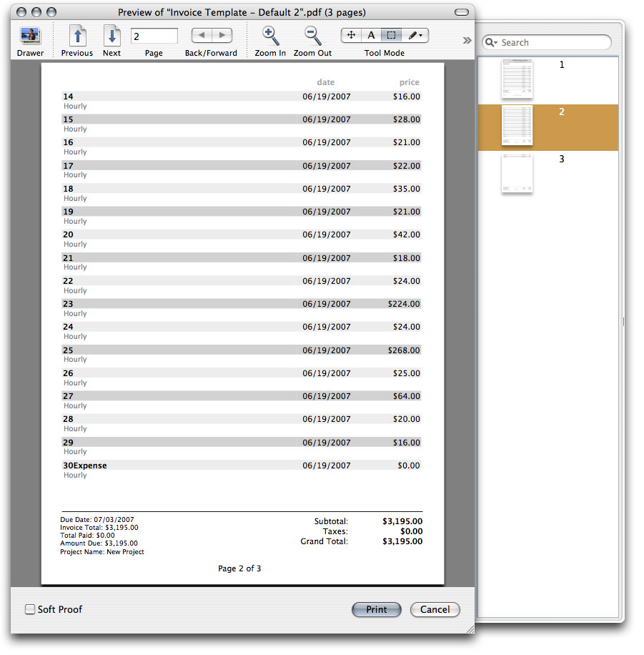644x655 pixels.
Task: Click the 'Project Name: New Project' text
Action: tap(102, 552)
